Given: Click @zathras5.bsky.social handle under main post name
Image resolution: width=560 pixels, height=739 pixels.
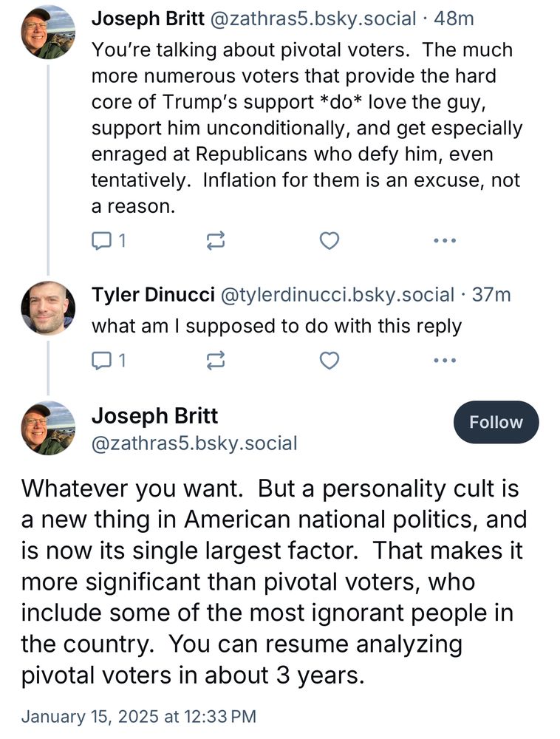Looking at the screenshot, I should point(194,443).
